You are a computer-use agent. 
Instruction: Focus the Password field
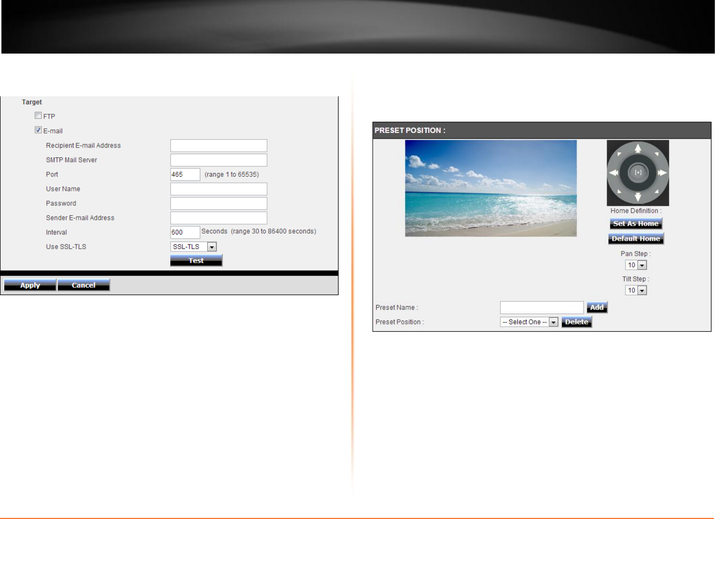click(x=219, y=204)
